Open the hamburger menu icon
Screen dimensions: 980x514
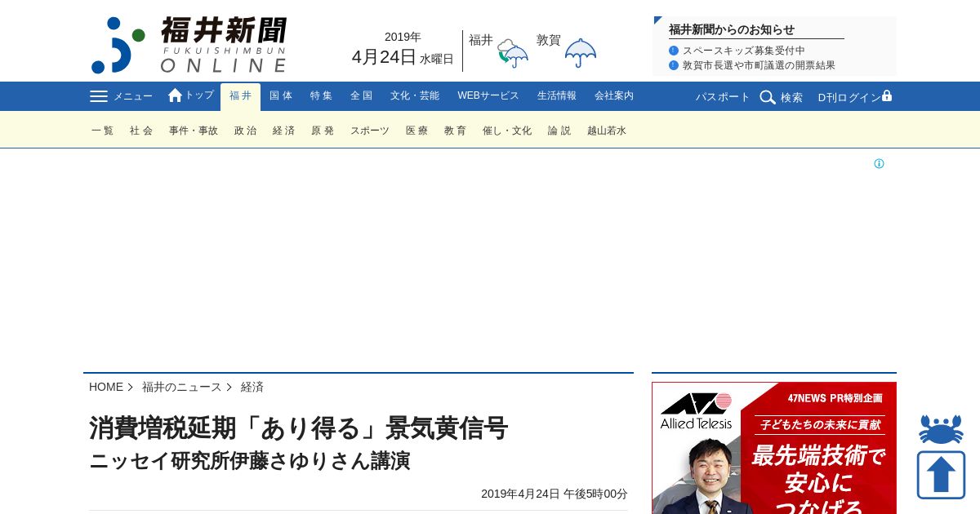(99, 96)
